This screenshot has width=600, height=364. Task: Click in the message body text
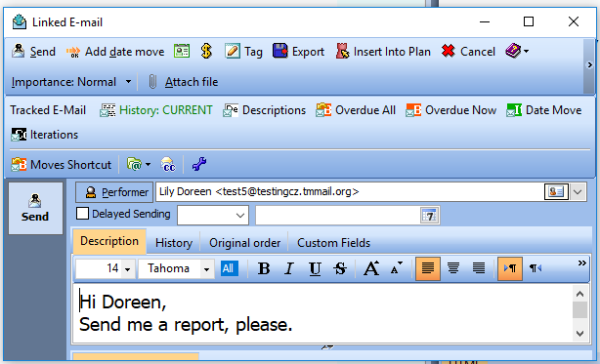[322, 313]
